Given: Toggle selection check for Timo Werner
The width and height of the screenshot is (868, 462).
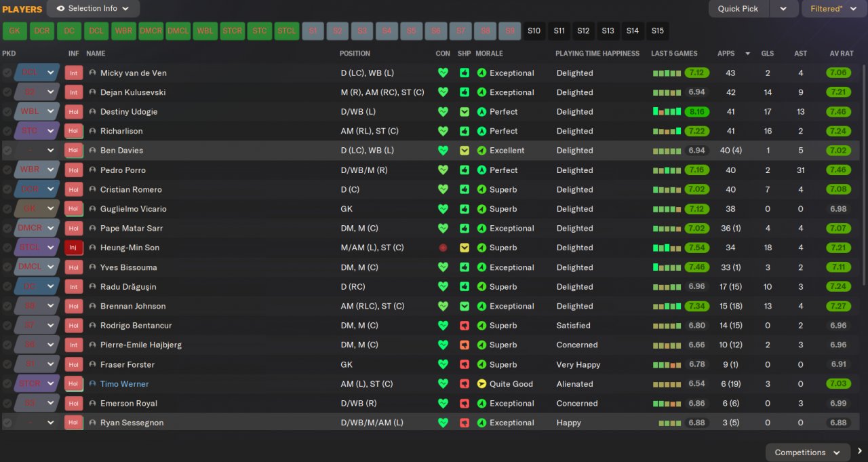Looking at the screenshot, I should coord(7,384).
